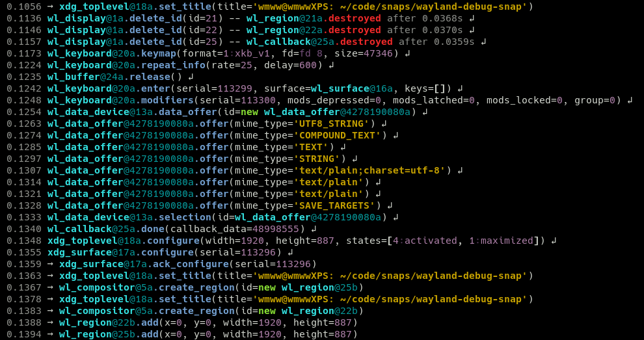
Task: Click 'text/plain' on the 0.1314 line
Action: click(x=329, y=182)
